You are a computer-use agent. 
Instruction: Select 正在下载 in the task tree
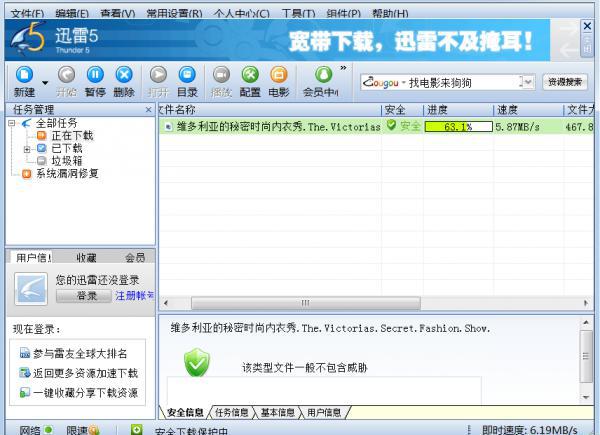(72, 135)
